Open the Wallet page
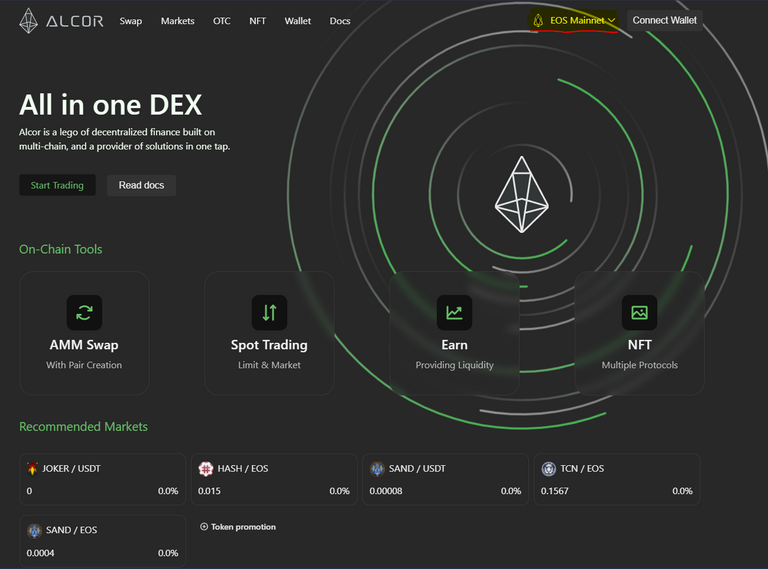 click(x=298, y=21)
